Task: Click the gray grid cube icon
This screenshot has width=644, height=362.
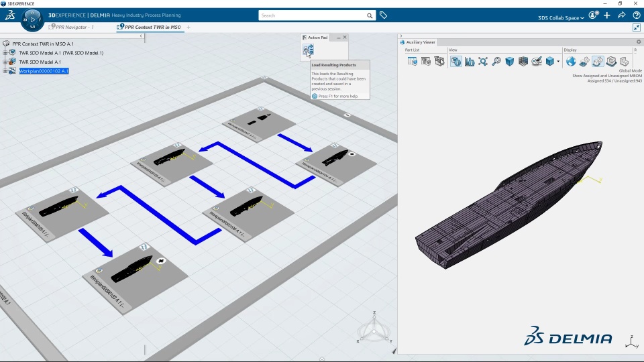Action: tap(523, 61)
